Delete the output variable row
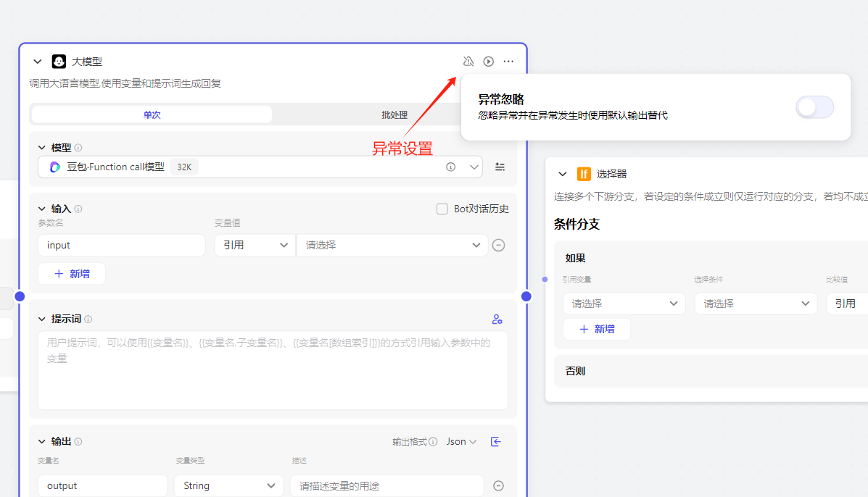 coord(498,486)
